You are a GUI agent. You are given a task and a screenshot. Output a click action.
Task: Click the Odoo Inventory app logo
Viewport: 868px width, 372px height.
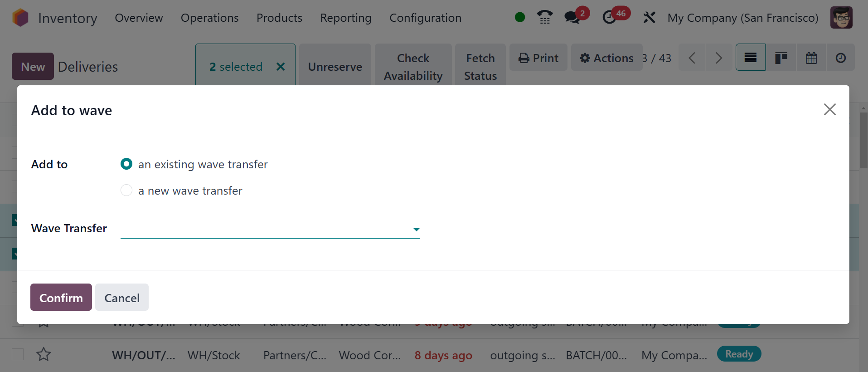(20, 18)
